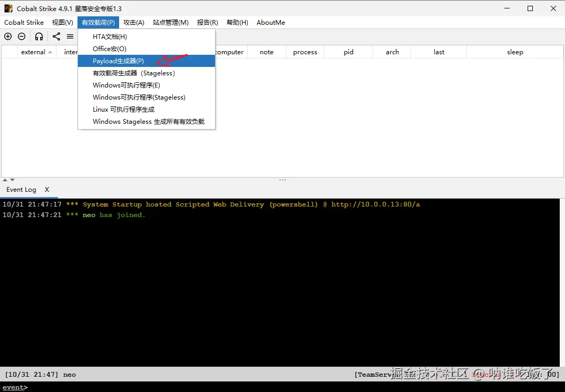Open the 攻击(A) menu

point(134,22)
